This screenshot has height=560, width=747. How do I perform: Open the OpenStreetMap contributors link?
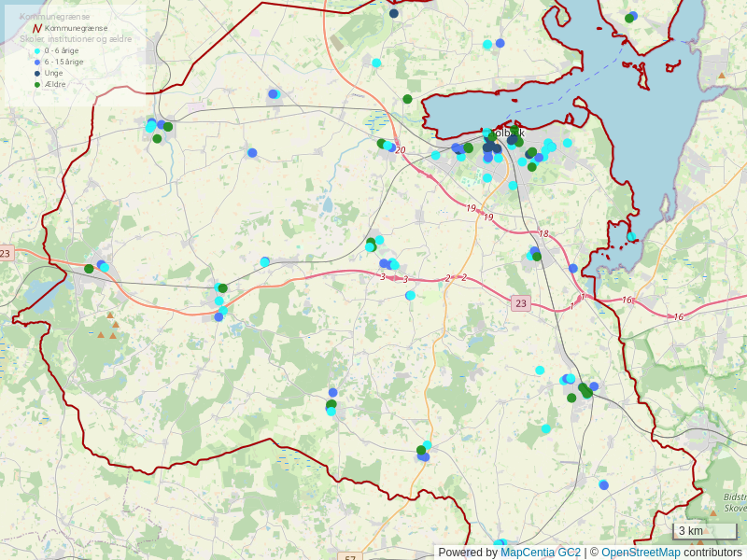pos(641,553)
